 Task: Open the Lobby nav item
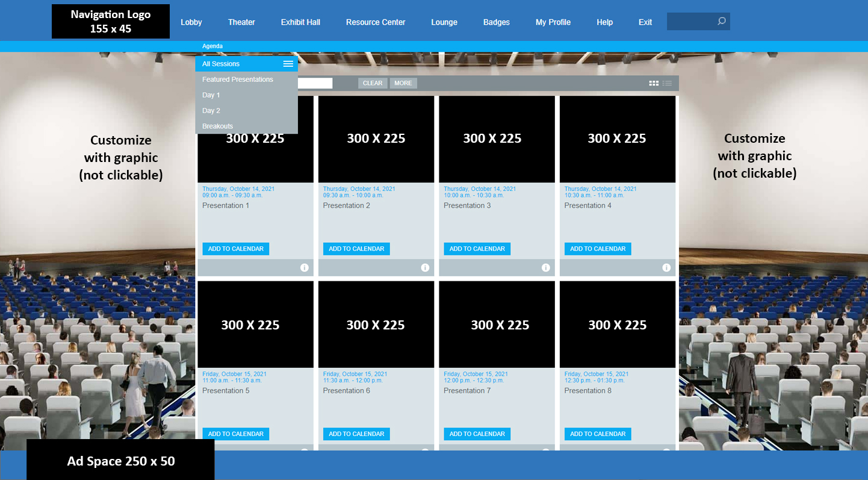point(191,22)
